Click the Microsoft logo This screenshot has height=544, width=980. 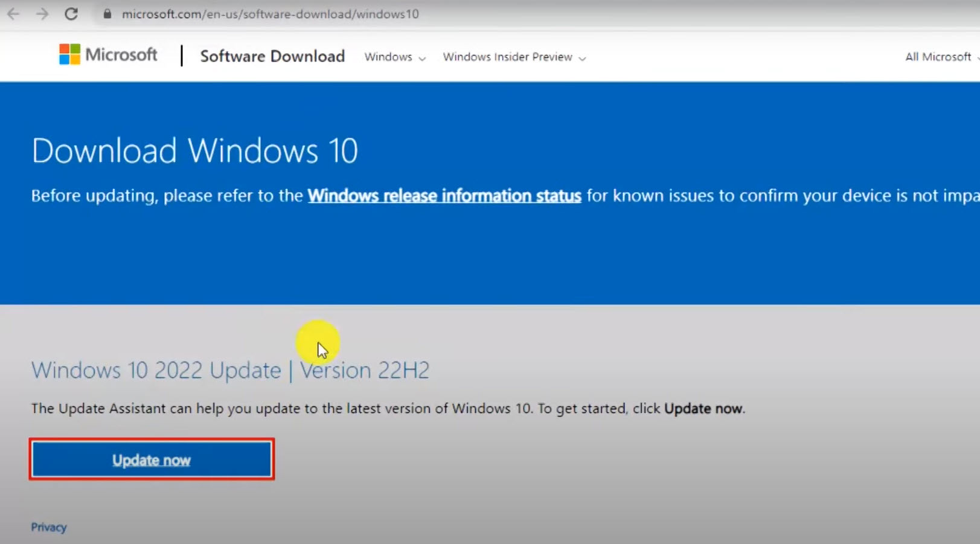[x=108, y=55]
